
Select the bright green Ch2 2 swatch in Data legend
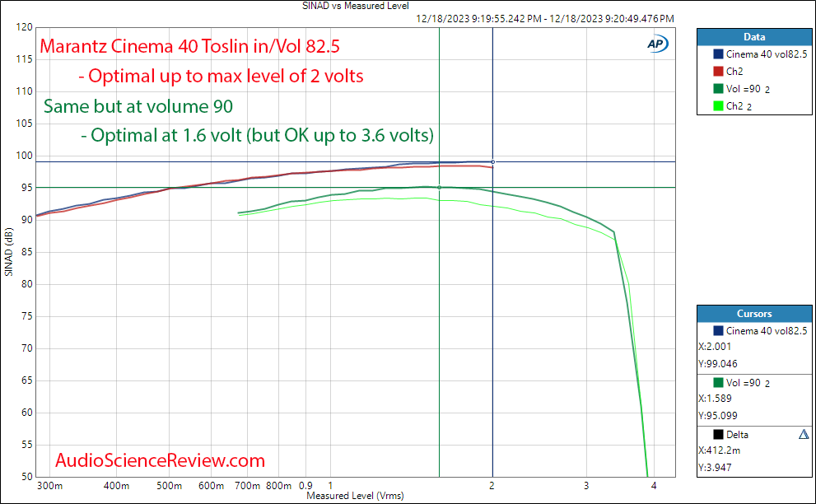click(718, 105)
